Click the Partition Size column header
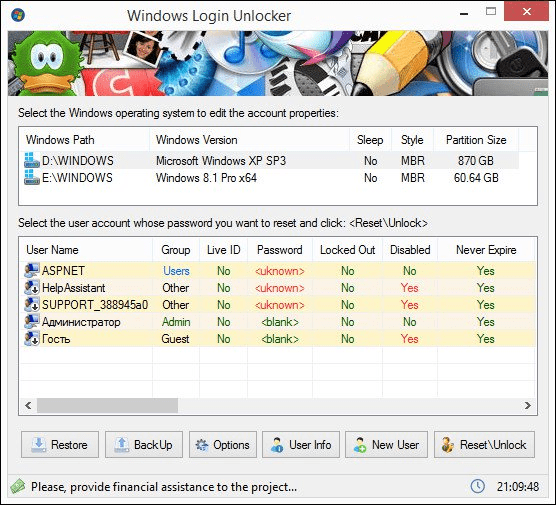Screen dimensions: 556x505 [x=476, y=140]
